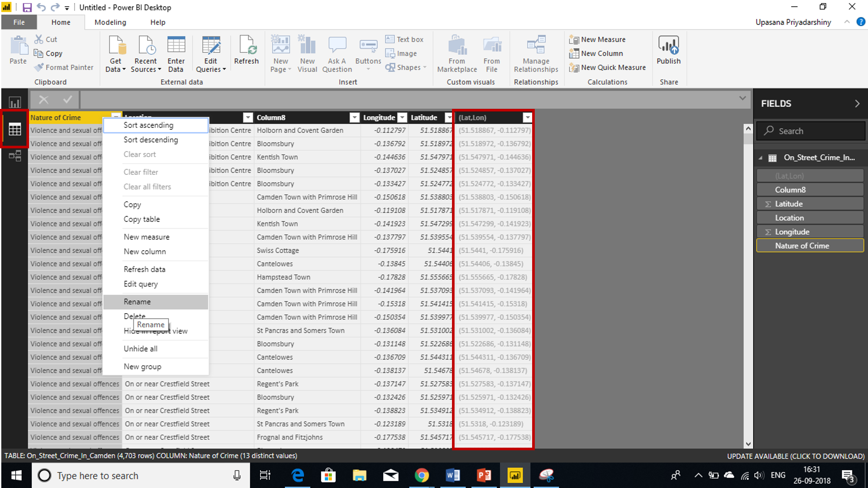Collapse the Fields pane arrow
This screenshot has height=488, width=868.
click(x=857, y=104)
